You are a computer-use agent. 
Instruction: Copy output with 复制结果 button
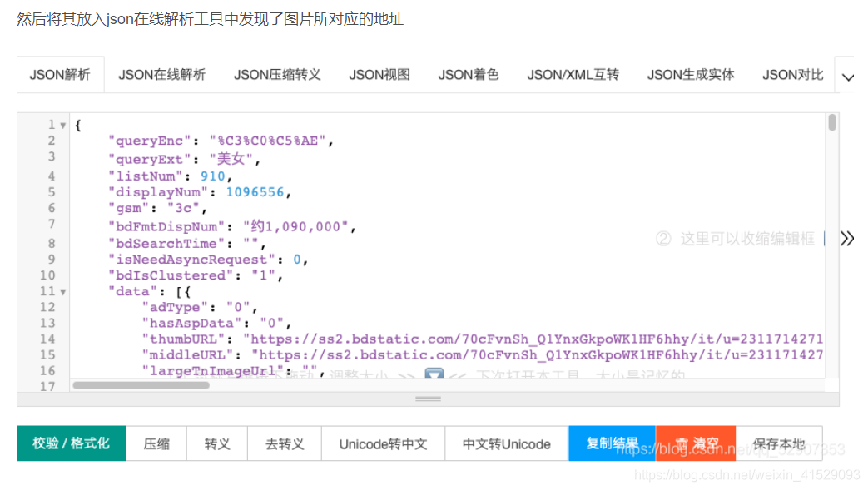click(612, 443)
